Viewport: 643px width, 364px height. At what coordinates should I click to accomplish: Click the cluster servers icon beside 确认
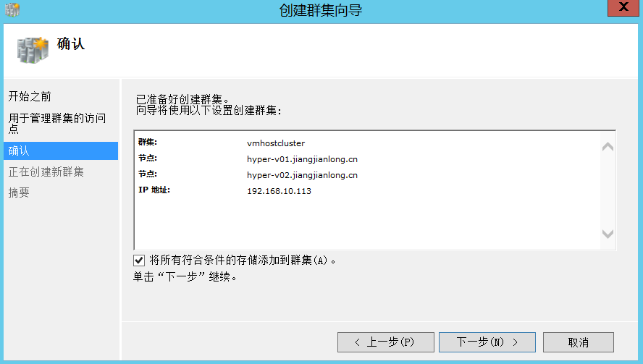click(x=33, y=50)
